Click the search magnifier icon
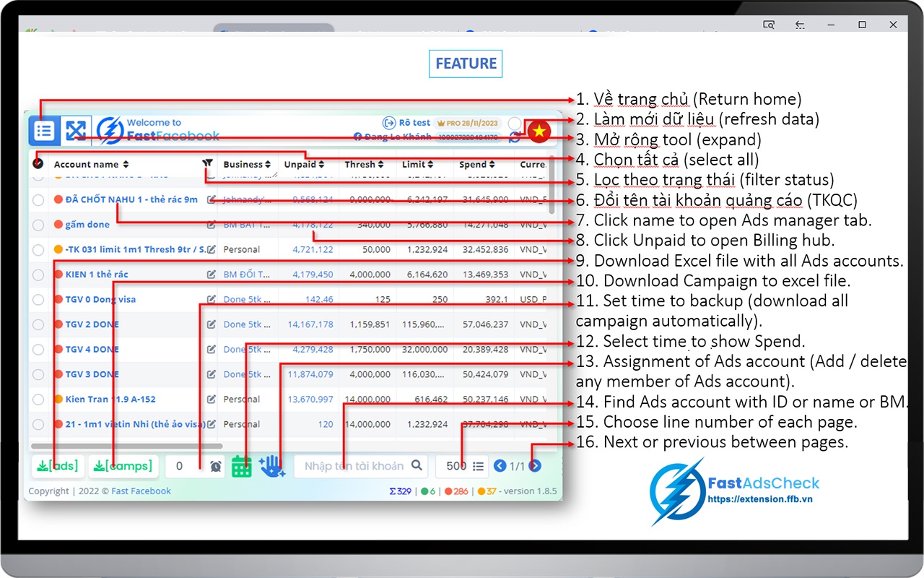The height and width of the screenshot is (578, 924). [x=417, y=466]
